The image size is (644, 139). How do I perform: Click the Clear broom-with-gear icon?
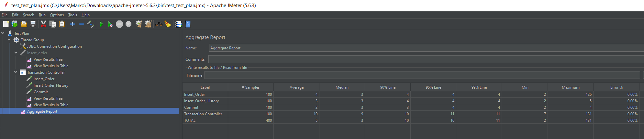coord(139,24)
